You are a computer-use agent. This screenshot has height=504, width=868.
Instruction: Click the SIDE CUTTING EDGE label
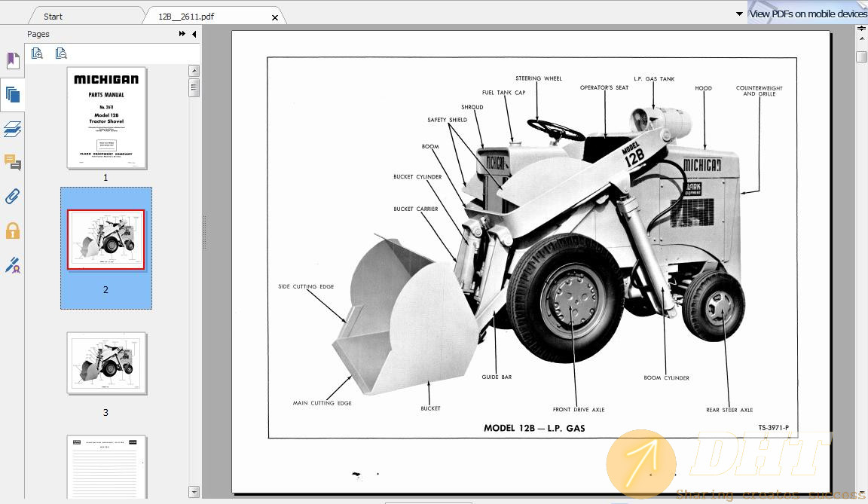coord(306,286)
